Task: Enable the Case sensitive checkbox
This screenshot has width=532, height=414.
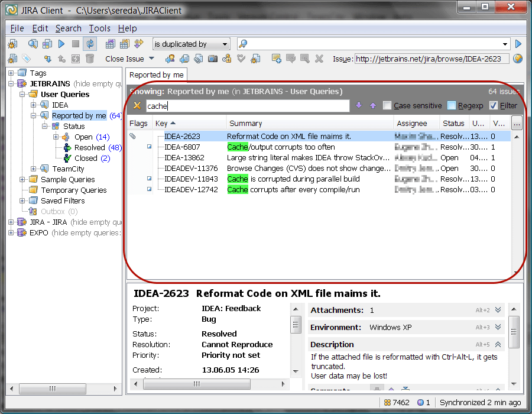Action: [x=387, y=105]
